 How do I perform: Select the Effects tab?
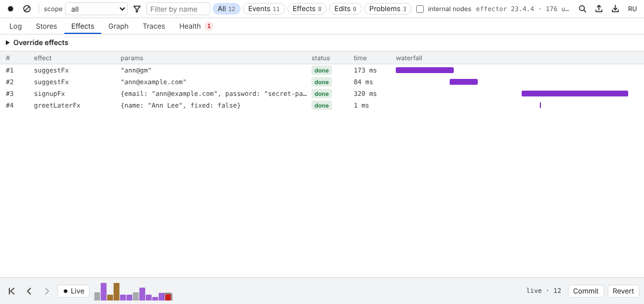pos(83,26)
